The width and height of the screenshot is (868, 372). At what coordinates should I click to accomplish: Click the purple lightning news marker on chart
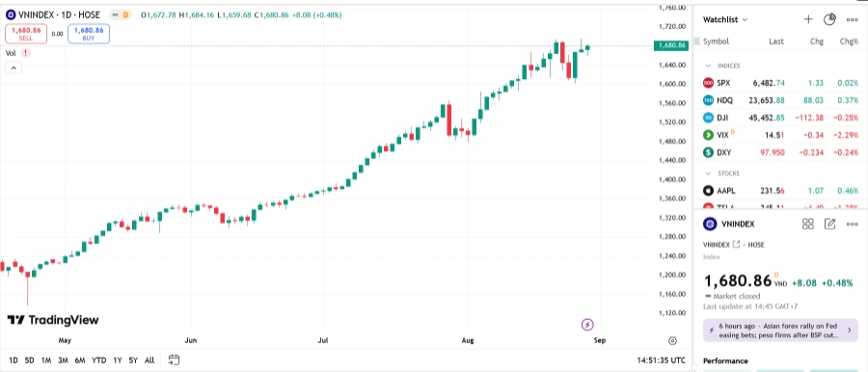click(587, 325)
